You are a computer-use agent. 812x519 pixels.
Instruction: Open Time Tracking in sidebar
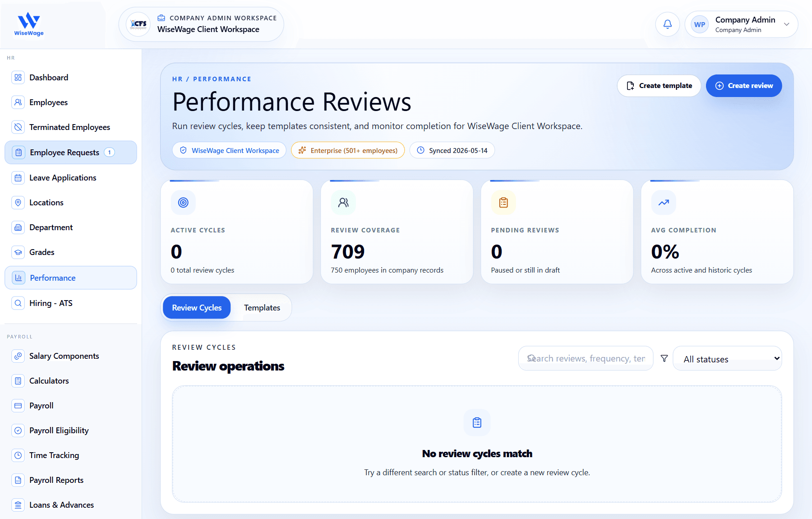[x=71, y=455]
